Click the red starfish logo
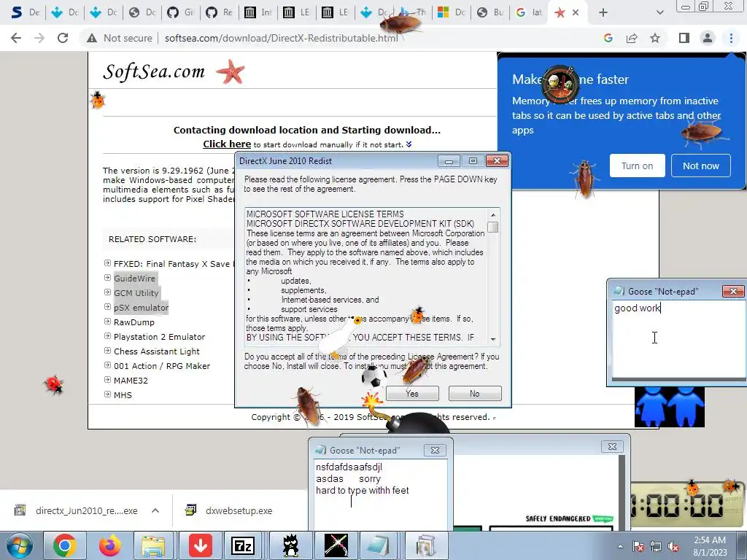 point(231,71)
